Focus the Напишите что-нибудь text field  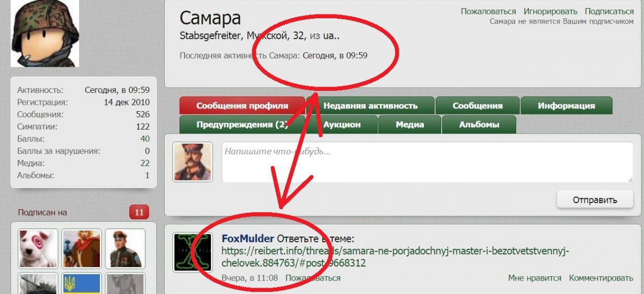pos(427,162)
